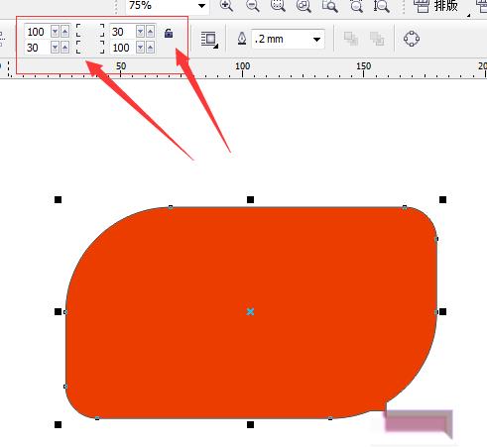Click the blue center X marker of the shape
This screenshot has height=448, width=487.
click(x=250, y=311)
